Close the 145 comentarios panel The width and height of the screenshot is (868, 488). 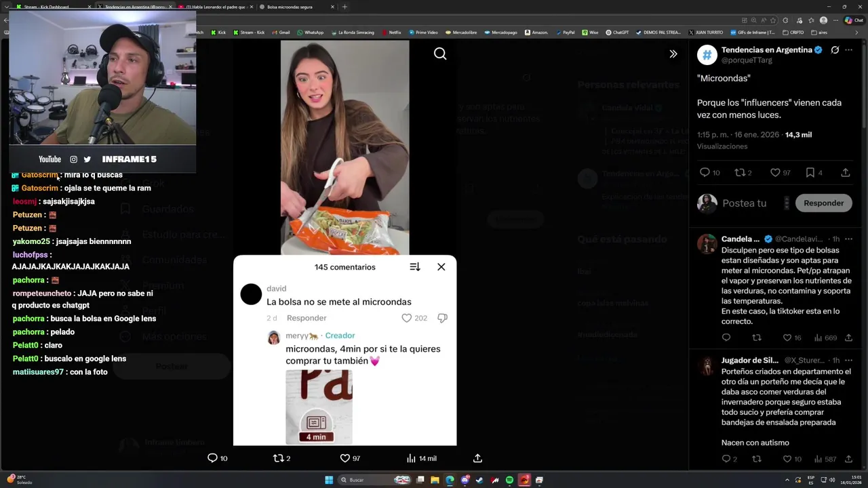(441, 267)
